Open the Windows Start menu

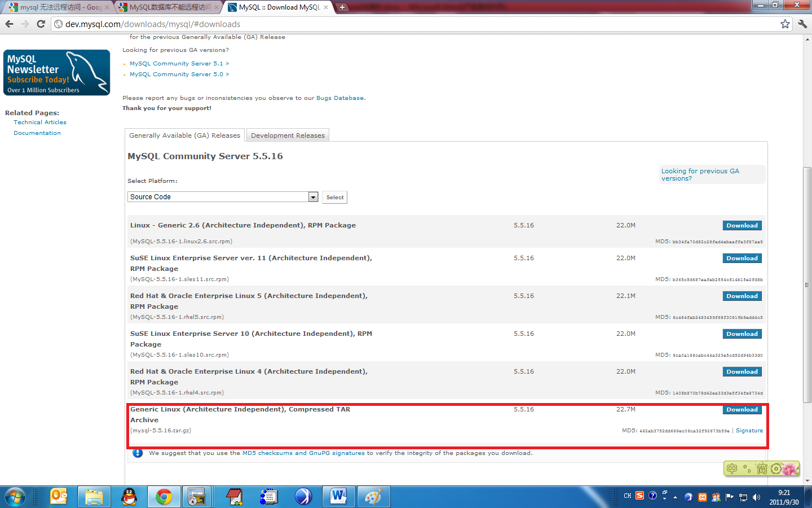15,497
